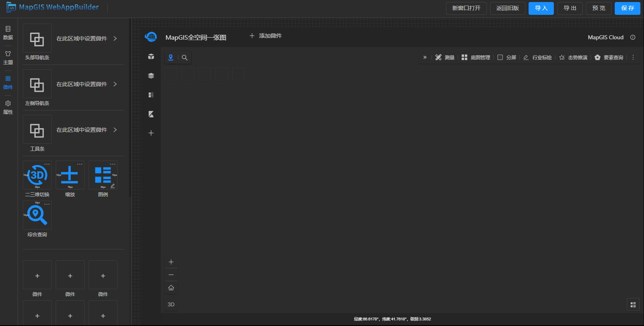Image resolution: width=644 pixels, height=326 pixels.
Task: Click the 导出 export button
Action: (570, 8)
